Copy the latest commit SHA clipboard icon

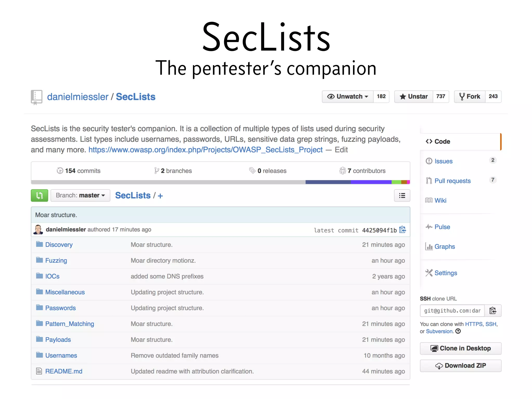402,230
